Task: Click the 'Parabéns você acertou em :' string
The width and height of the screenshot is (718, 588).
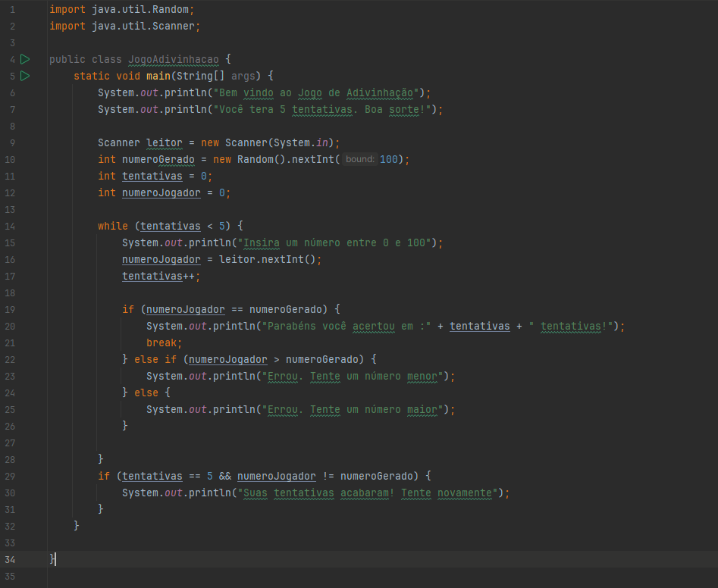Action: coord(346,327)
